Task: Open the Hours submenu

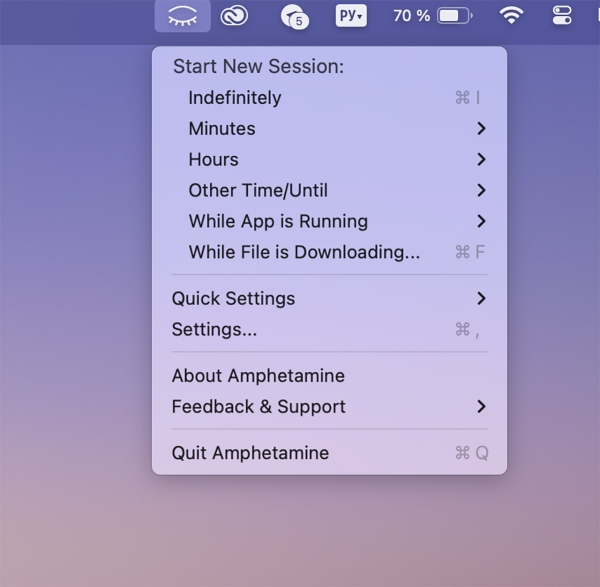Action: (329, 160)
